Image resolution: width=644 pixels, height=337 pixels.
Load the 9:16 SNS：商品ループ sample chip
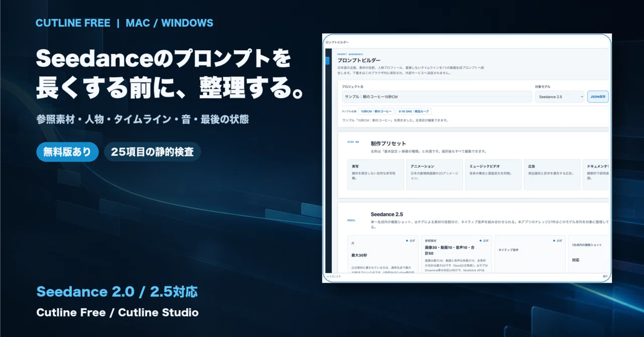pos(414,111)
